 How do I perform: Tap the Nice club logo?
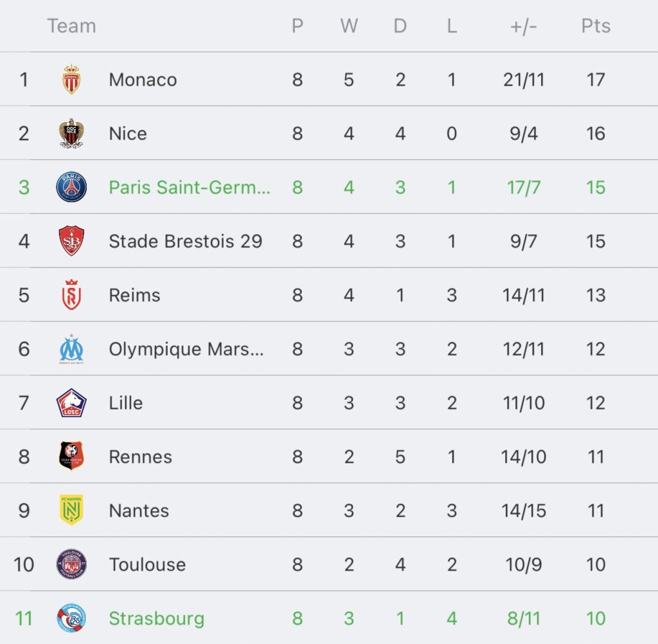click(71, 134)
